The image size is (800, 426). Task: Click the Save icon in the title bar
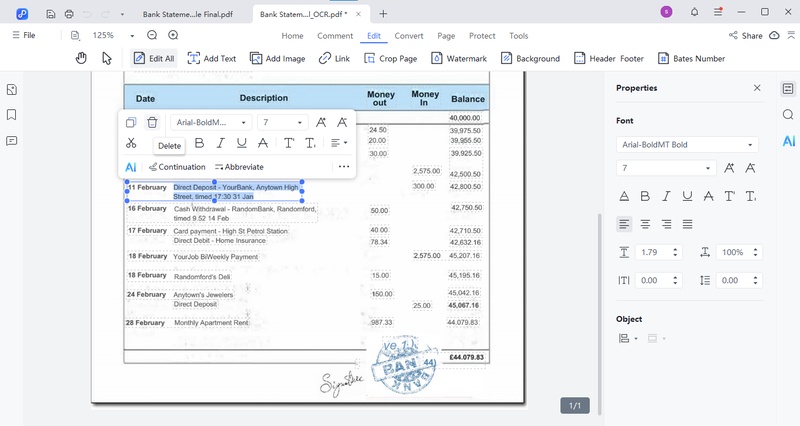coord(51,14)
